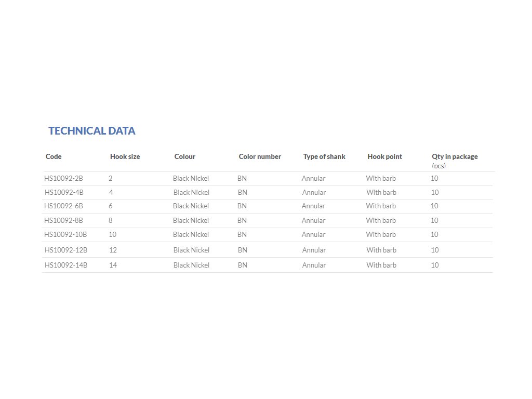
Task: Select the Hook size column header
Action: tap(125, 156)
